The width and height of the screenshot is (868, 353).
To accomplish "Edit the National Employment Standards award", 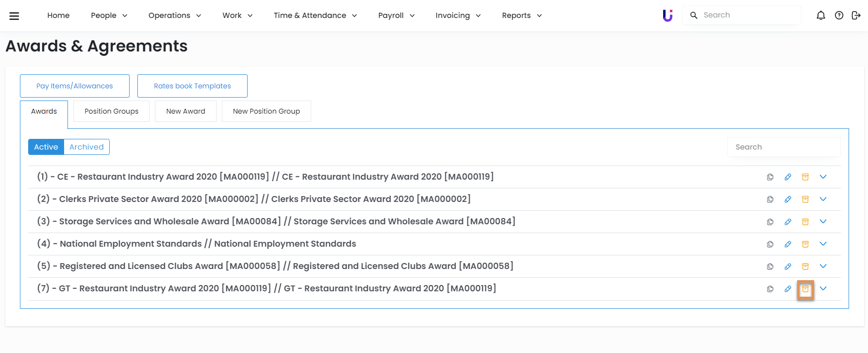I will 787,244.
